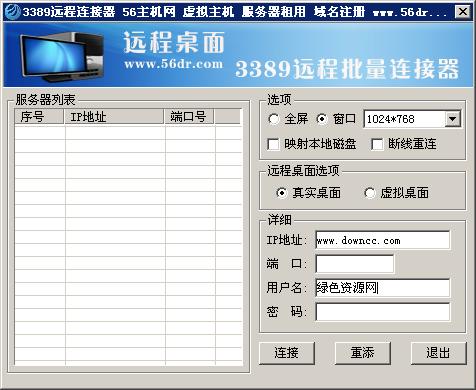The image size is (476, 390).
Task: Focus the 密码 input field
Action: tap(383, 312)
